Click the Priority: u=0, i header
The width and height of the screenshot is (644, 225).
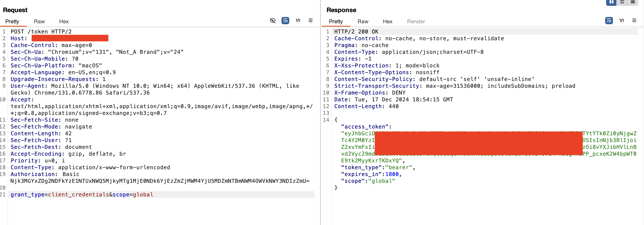pos(38,161)
